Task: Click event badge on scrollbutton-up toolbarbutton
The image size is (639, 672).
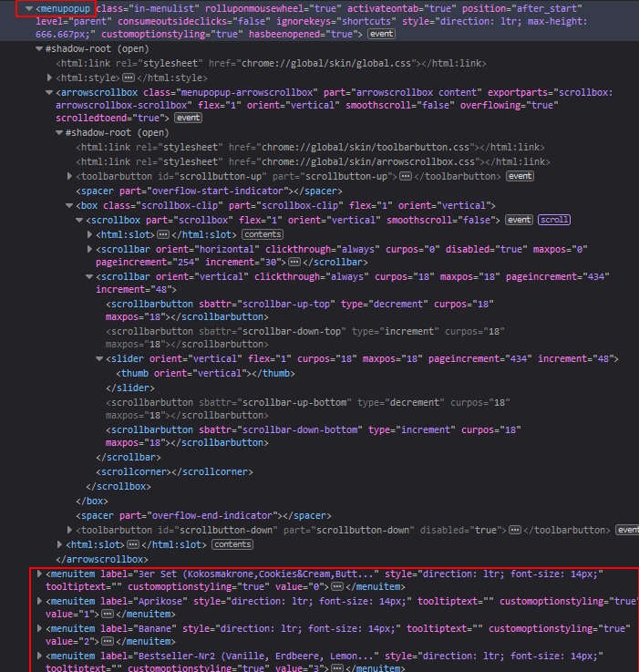Action: coord(520,176)
